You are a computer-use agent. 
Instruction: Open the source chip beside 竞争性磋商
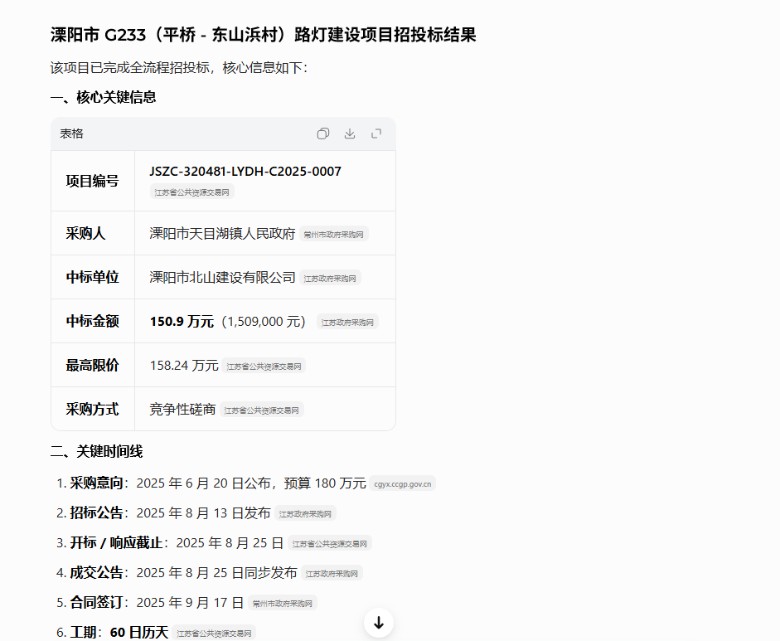tap(262, 410)
